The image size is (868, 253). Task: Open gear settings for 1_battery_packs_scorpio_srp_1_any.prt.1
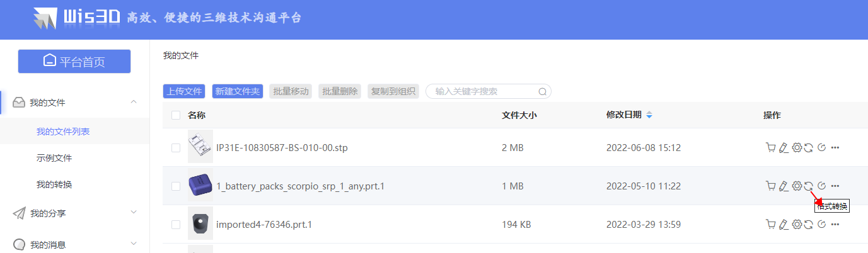797,186
